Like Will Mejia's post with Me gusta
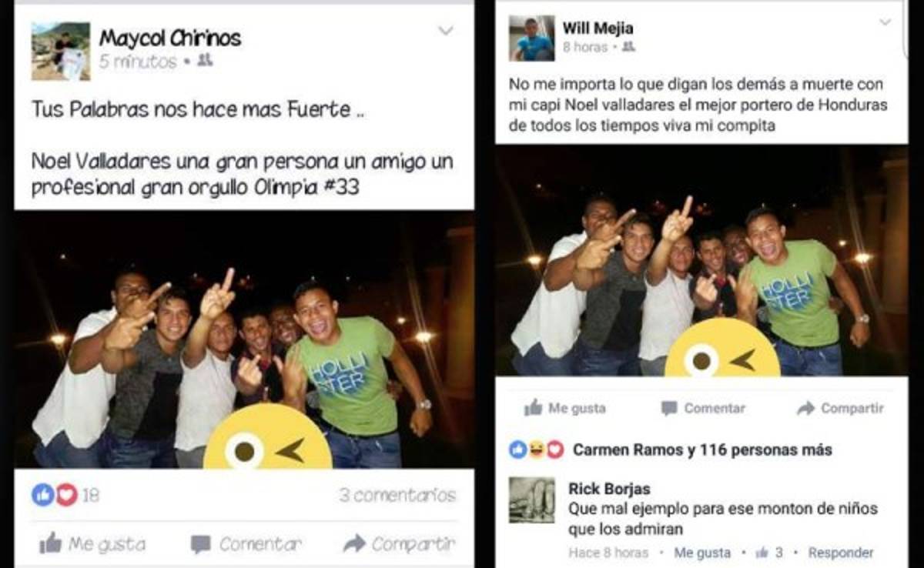The image size is (924, 568). 564,408
